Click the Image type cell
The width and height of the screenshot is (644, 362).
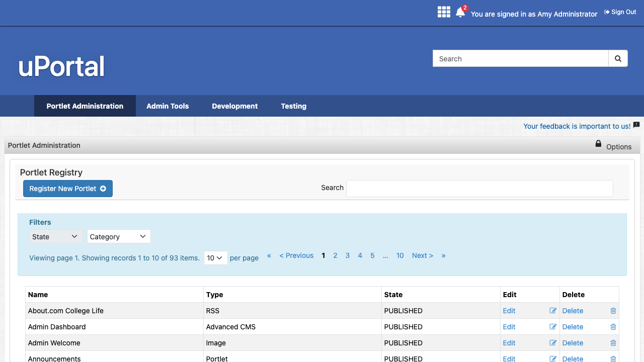tap(293, 343)
